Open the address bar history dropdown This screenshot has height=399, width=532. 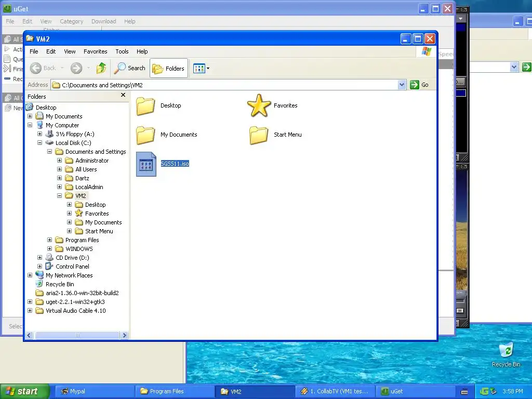pos(402,85)
